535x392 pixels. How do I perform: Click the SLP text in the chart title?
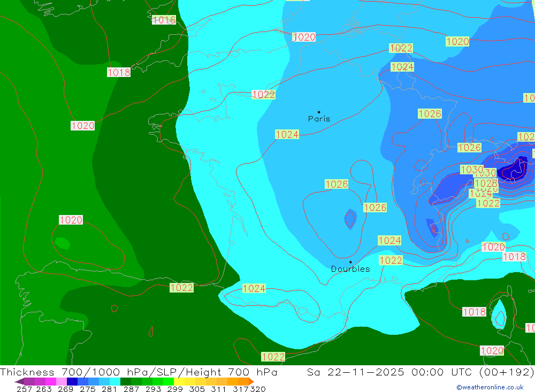pyautogui.click(x=167, y=372)
